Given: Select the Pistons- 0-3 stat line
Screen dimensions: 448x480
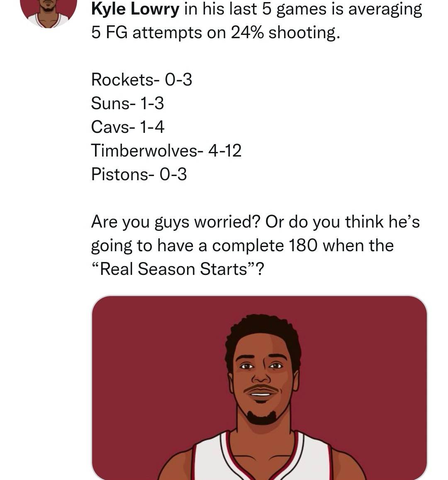Looking at the screenshot, I should (x=139, y=174).
